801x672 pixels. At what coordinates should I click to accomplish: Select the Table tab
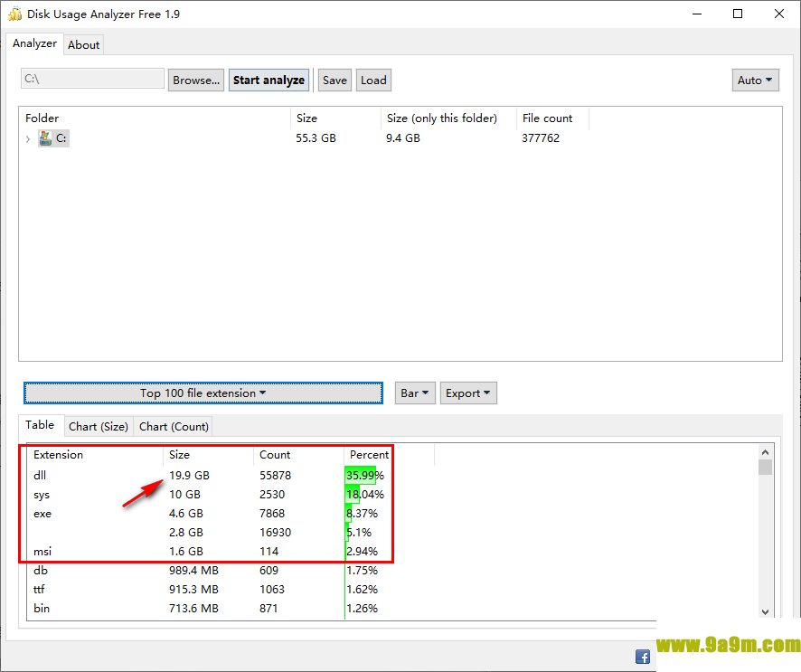point(40,425)
